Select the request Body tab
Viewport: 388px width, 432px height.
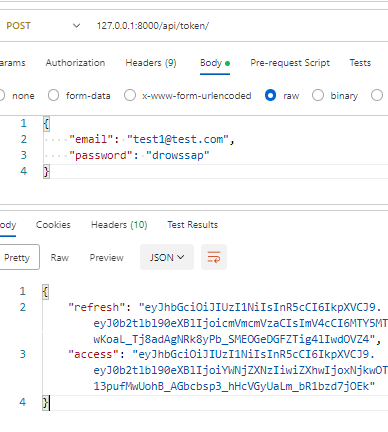[x=215, y=63]
